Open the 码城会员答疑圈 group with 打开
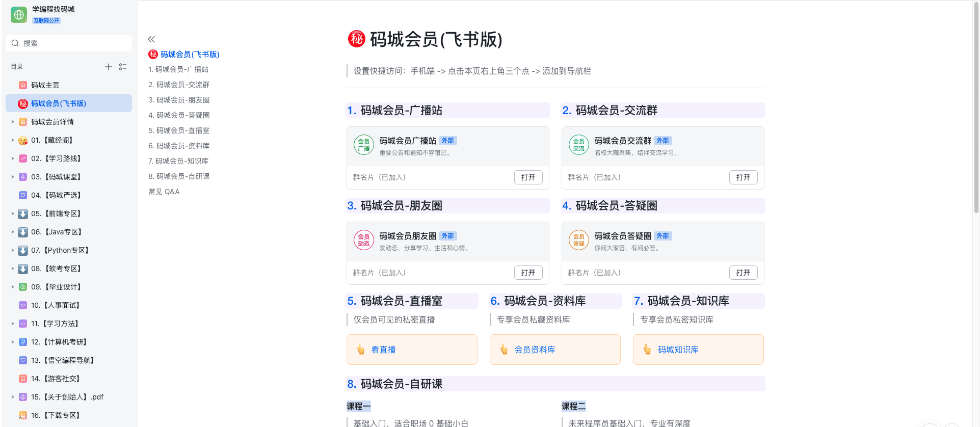980x427 pixels. (744, 273)
